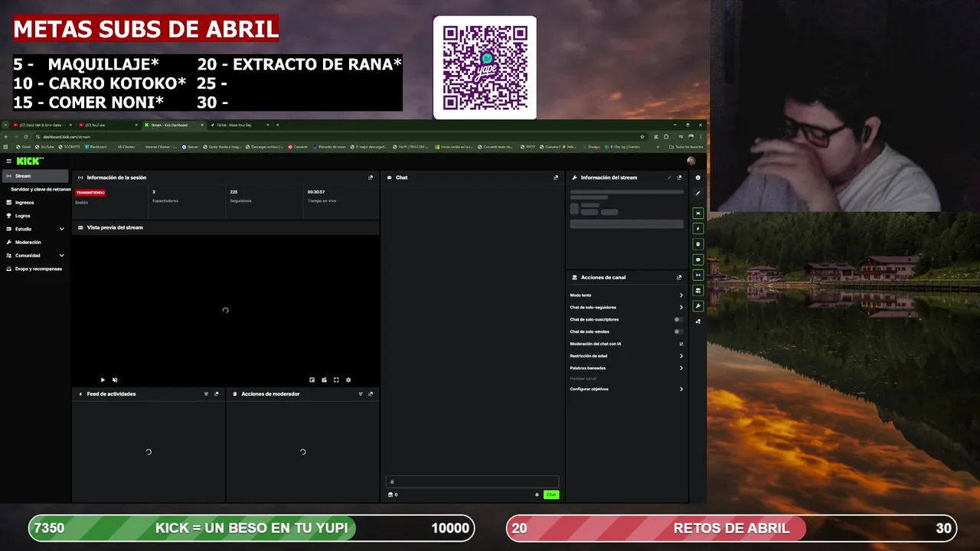Open Restricción de edad options arrow
This screenshot has width=980, height=551.
681,356
